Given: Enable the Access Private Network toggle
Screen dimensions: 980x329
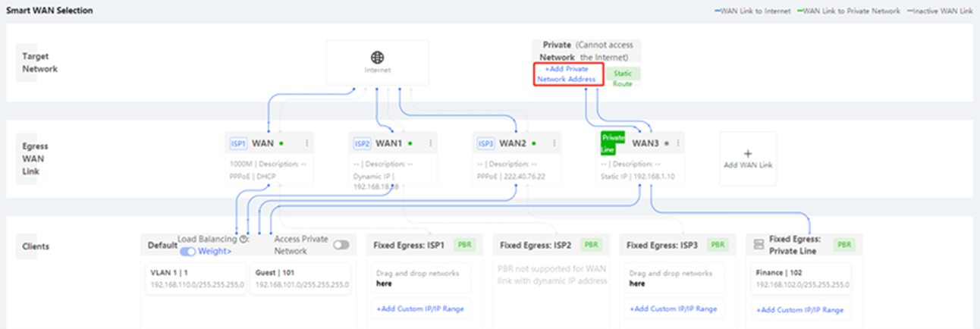Looking at the screenshot, I should click(x=341, y=245).
